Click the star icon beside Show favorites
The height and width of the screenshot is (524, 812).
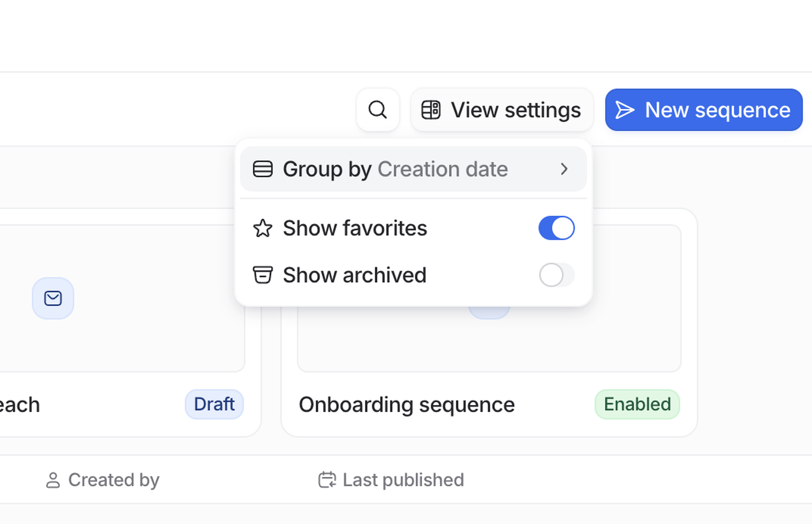[x=262, y=228]
